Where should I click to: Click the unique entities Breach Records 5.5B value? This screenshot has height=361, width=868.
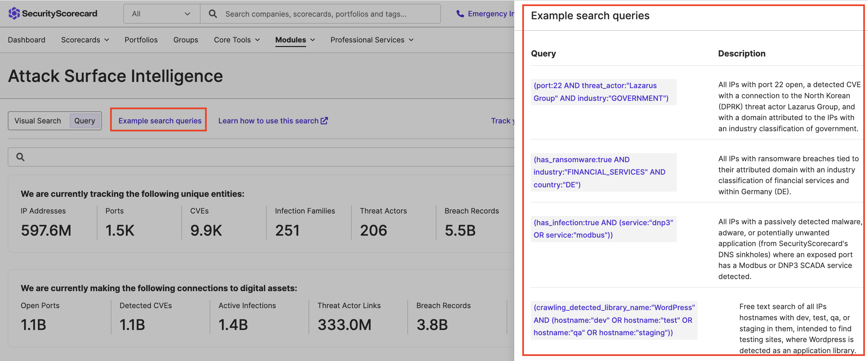(x=460, y=230)
